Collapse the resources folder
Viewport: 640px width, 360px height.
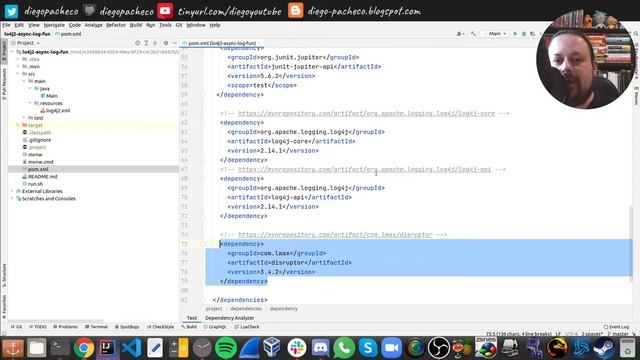(x=30, y=103)
